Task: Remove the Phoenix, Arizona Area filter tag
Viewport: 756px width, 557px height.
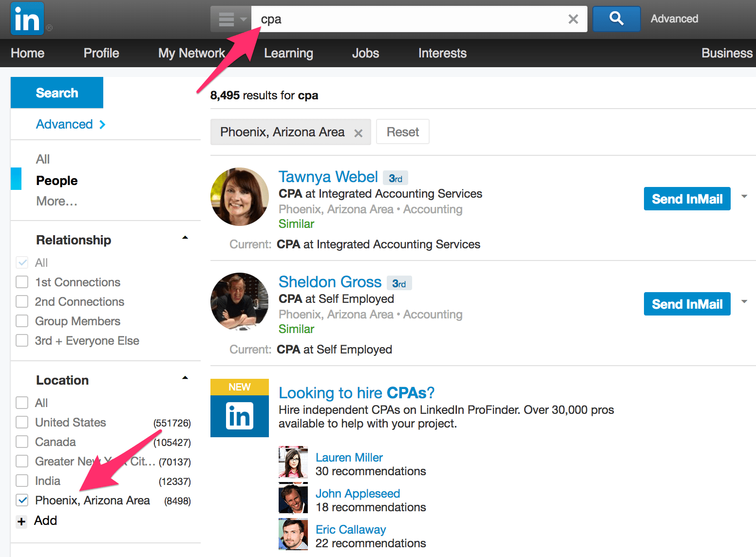Action: [x=358, y=133]
